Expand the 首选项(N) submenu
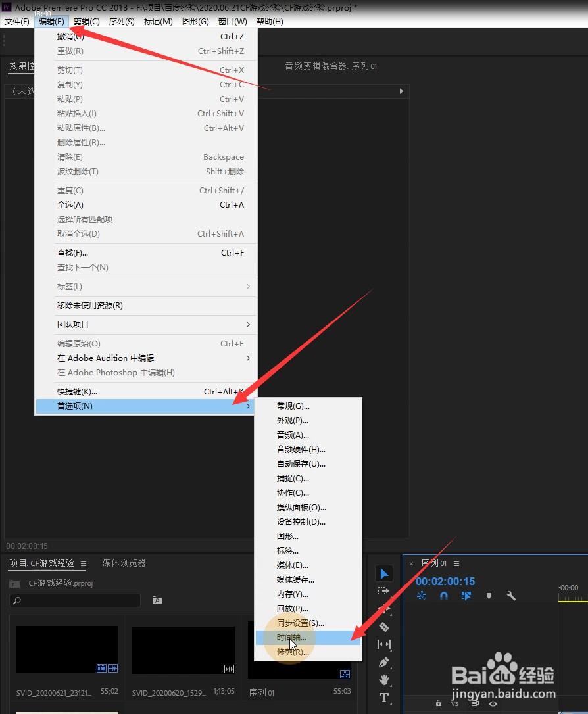This screenshot has height=714, width=588. tap(146, 406)
